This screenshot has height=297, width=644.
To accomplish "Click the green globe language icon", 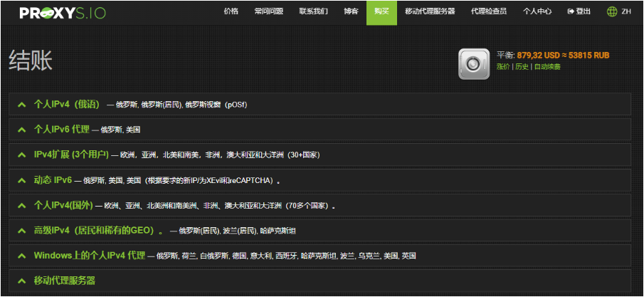I will pos(612,11).
